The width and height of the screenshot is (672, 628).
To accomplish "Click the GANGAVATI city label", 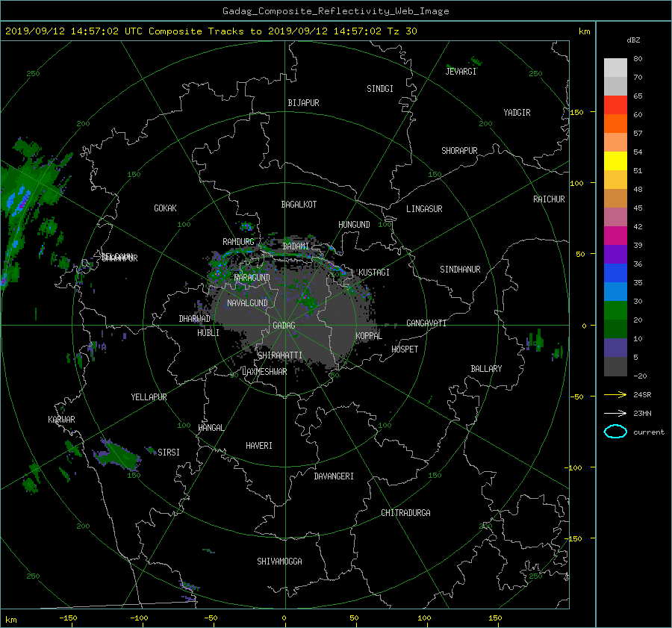I will point(426,323).
